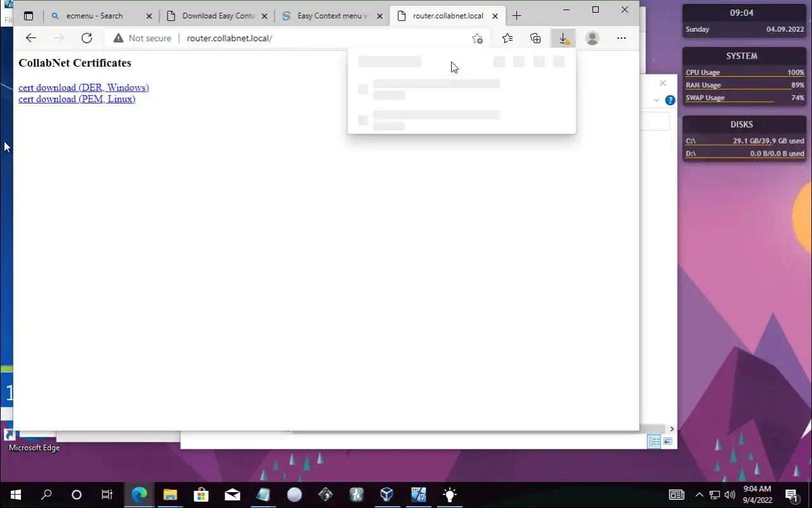Open a new tab with plus button
The height and width of the screenshot is (508, 812).
click(516, 16)
